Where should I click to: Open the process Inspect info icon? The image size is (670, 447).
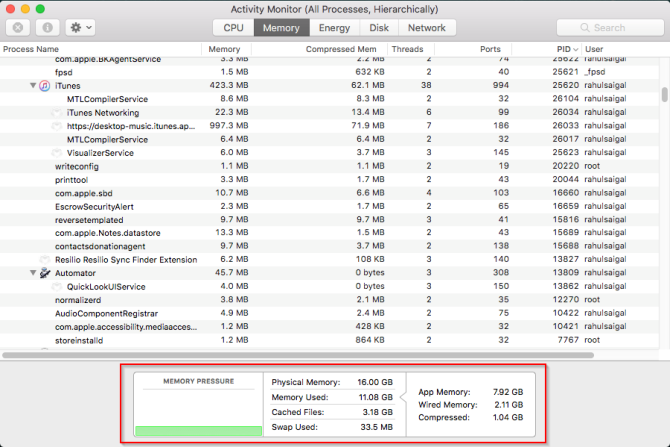[47, 28]
